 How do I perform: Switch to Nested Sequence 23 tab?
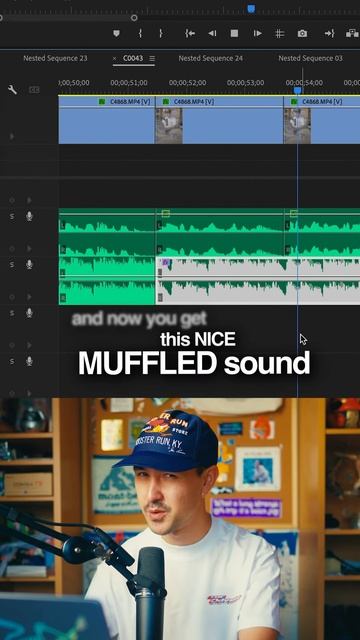point(55,58)
